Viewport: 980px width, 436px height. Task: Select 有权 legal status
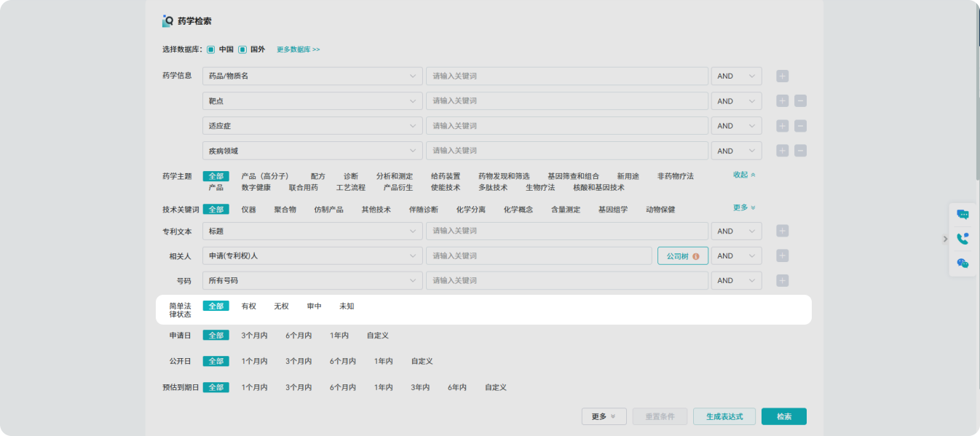point(249,306)
